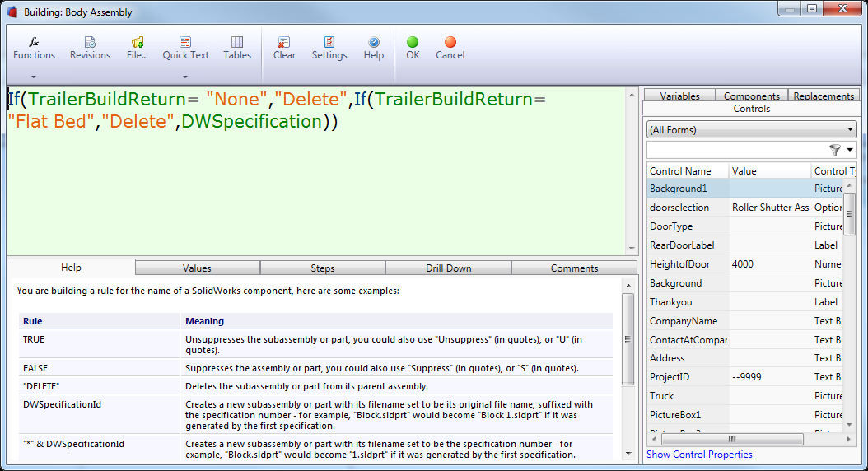868x471 pixels.
Task: Switch to the Steps tab
Action: (322, 268)
